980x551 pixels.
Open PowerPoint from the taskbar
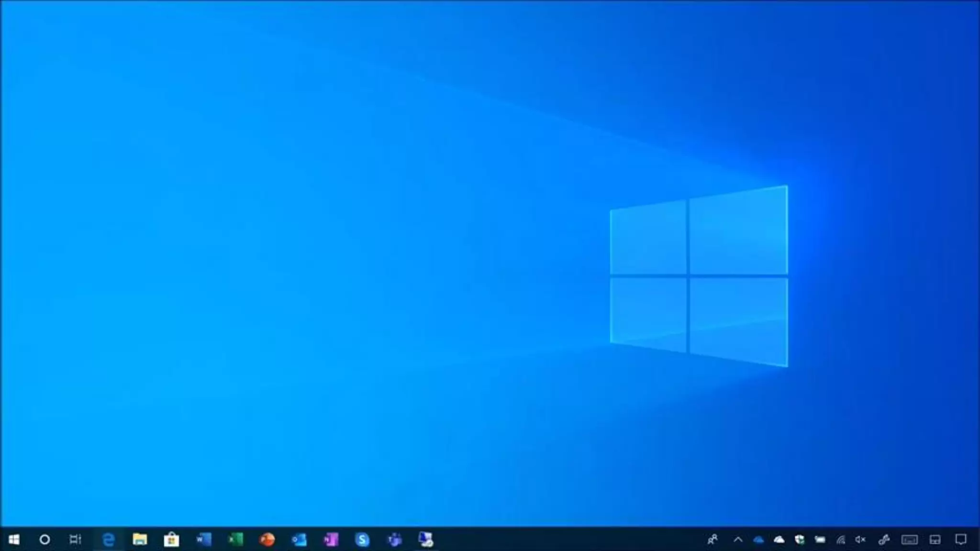point(267,540)
